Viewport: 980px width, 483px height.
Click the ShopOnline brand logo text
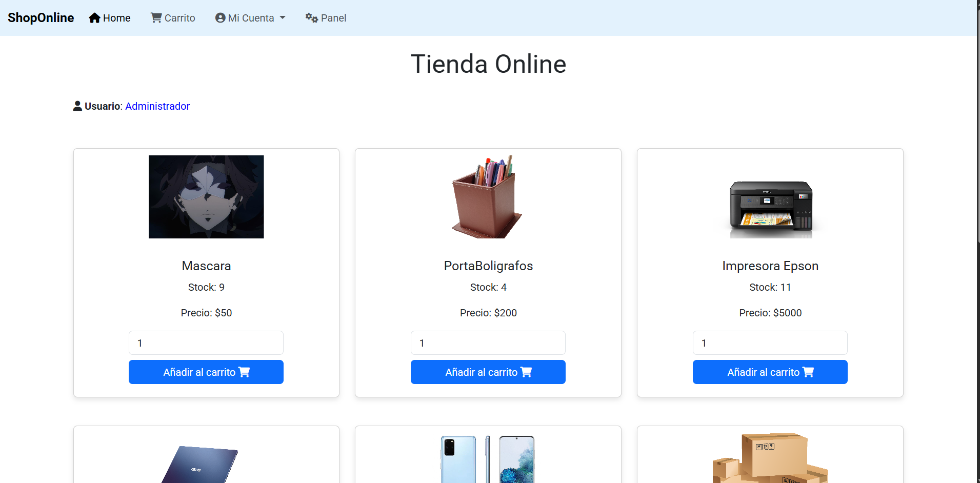pos(41,18)
